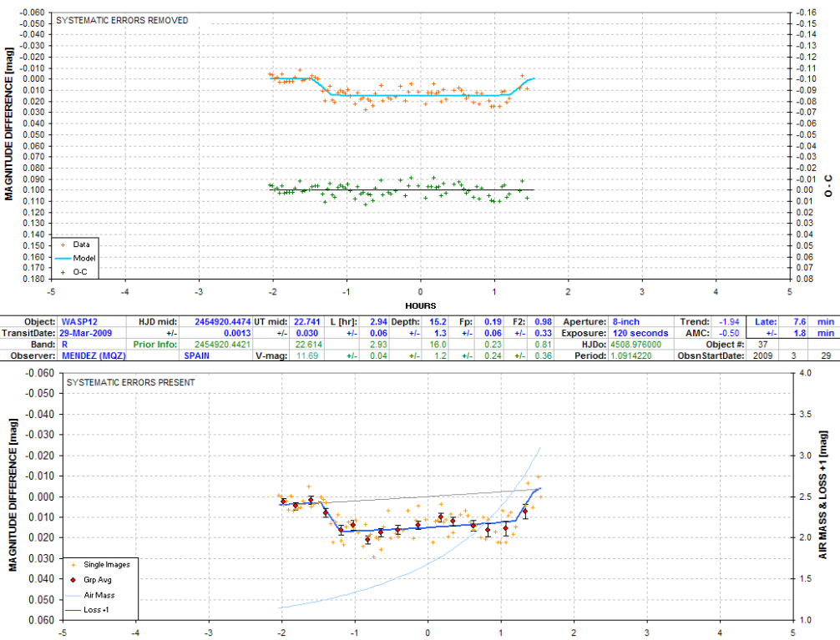Click the 'O - C' right axis title
Viewport: 840px width, 640px height.
(828, 186)
